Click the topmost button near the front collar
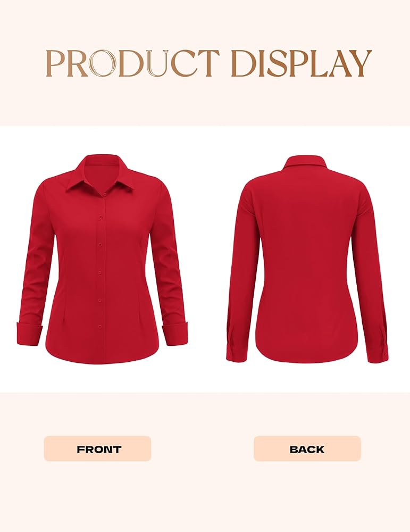 105,195
